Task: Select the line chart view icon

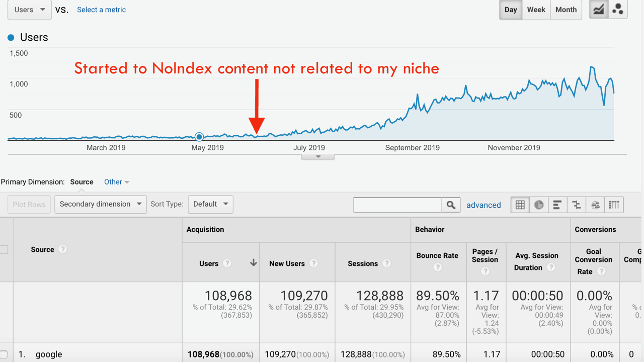Action: click(x=599, y=10)
